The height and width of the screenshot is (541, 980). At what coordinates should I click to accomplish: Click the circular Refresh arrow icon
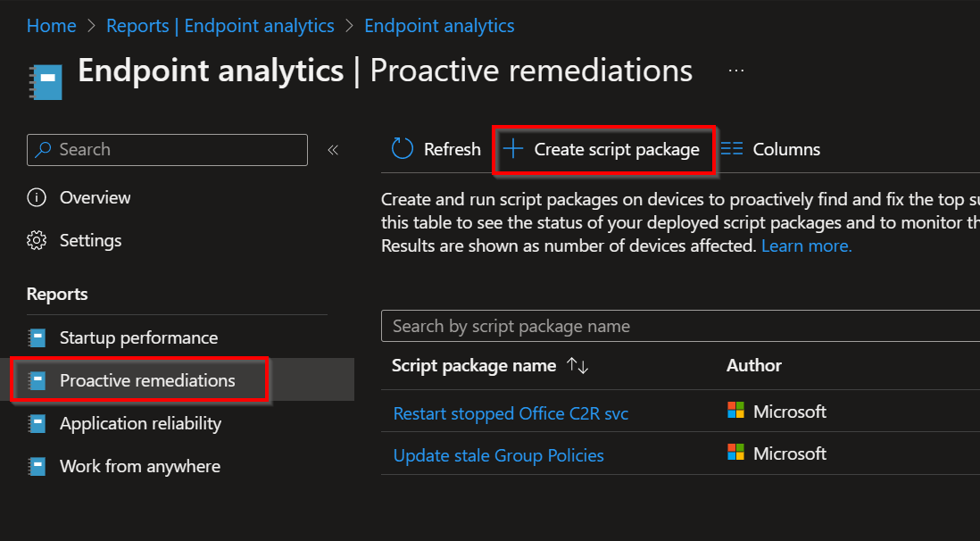[x=403, y=149]
